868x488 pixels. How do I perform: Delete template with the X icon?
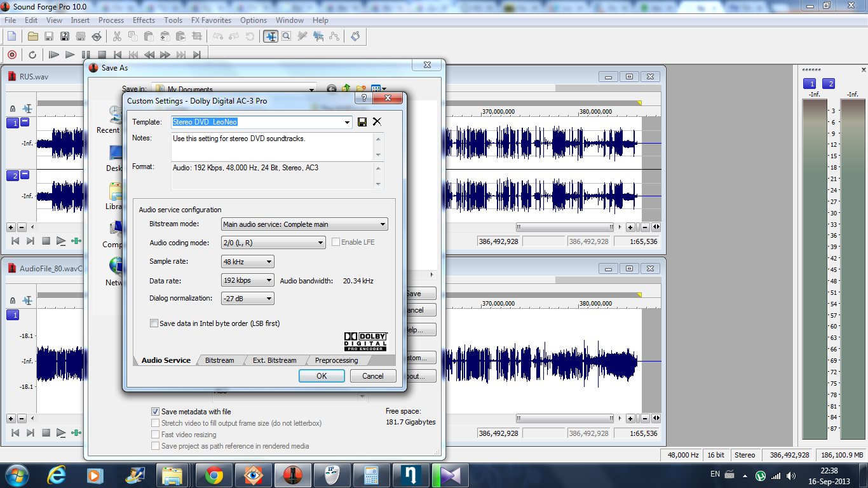tap(377, 122)
